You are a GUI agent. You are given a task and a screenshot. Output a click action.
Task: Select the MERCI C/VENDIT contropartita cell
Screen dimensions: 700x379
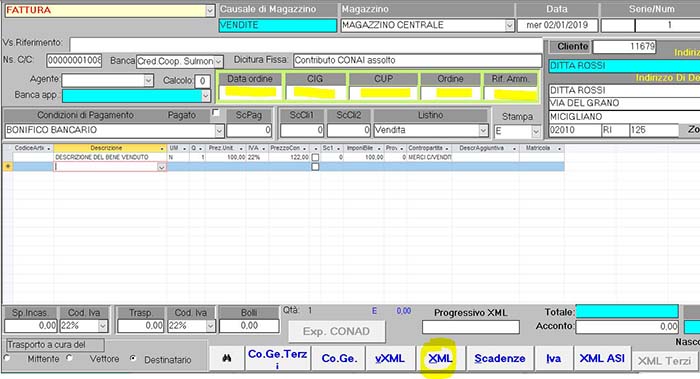pyautogui.click(x=429, y=157)
